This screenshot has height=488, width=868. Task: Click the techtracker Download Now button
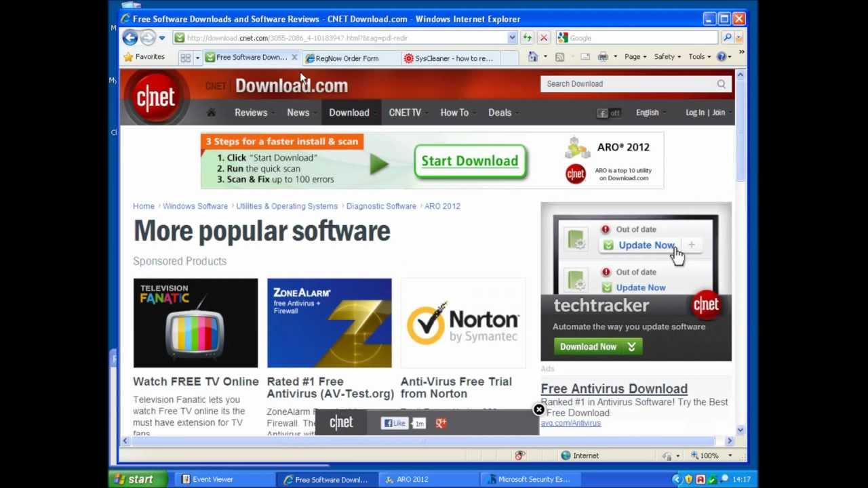(x=597, y=346)
